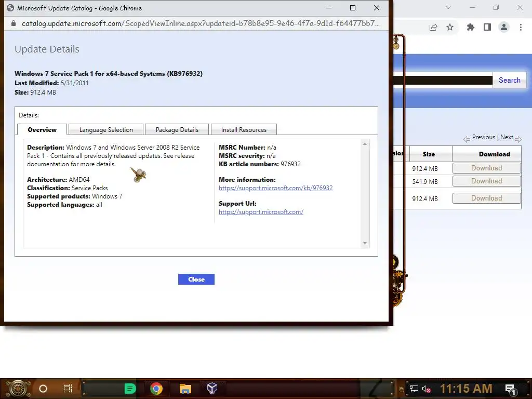The height and width of the screenshot is (399, 532).
Task: Click the 541.9 MB size cell
Action: 425,181
